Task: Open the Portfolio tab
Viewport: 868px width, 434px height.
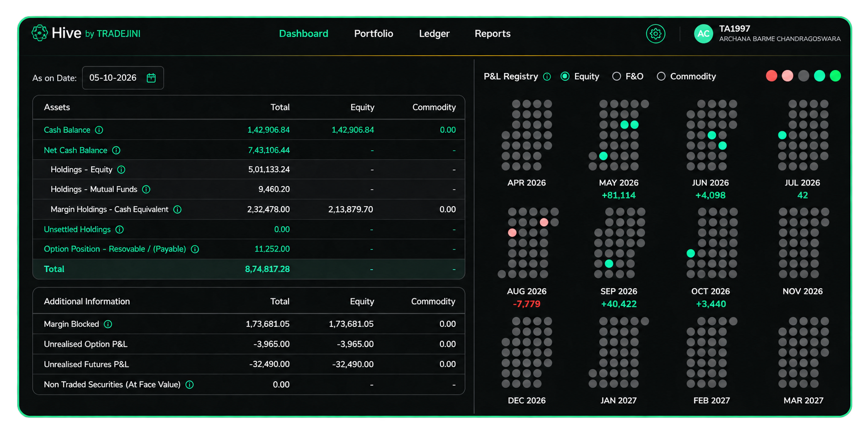Action: [x=373, y=34]
